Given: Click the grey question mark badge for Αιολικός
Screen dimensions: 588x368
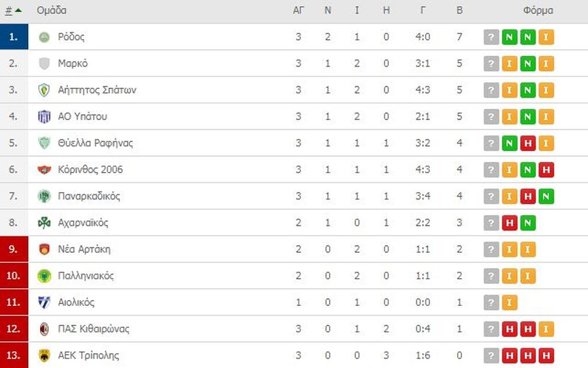Looking at the screenshot, I should 491,302.
